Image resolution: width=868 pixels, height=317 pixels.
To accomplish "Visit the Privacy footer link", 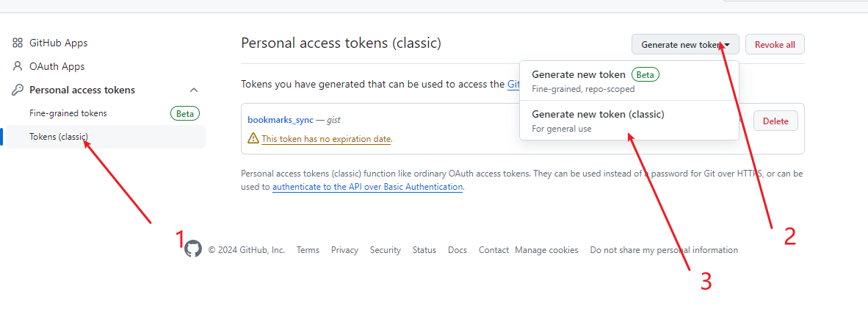I will [344, 250].
